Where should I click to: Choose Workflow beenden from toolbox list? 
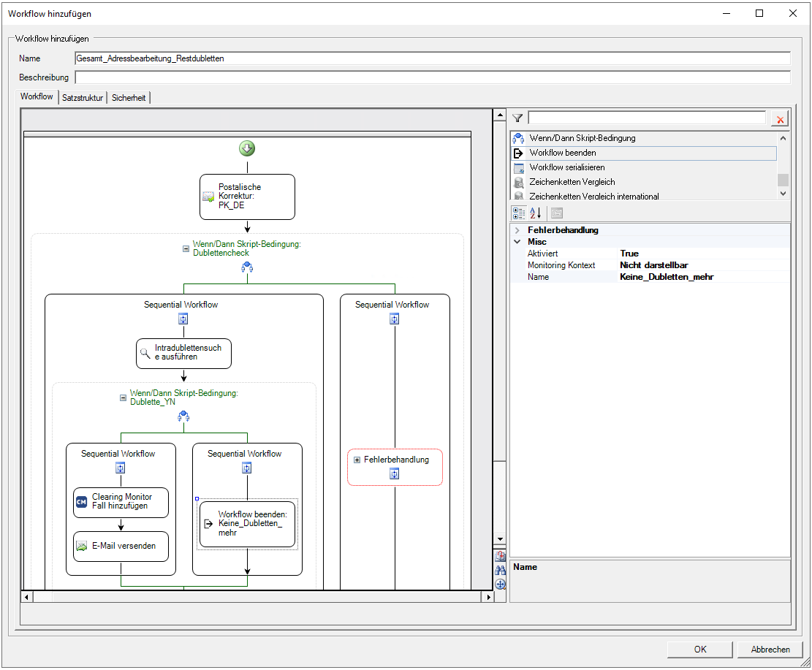[644, 153]
